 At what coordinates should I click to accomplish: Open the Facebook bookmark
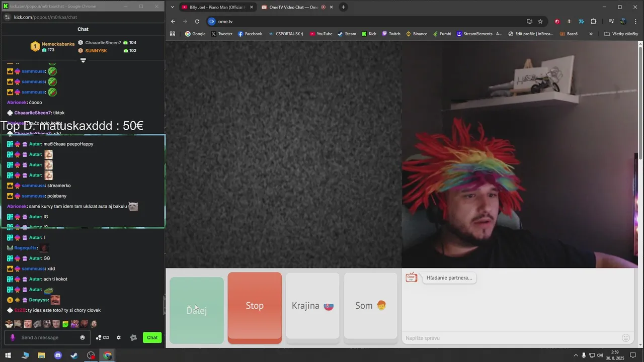(x=250, y=34)
